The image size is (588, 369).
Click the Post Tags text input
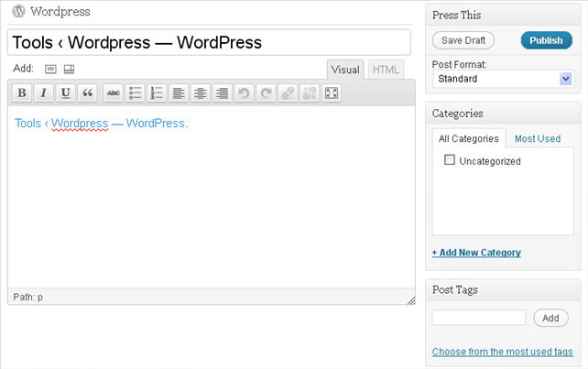(x=478, y=318)
